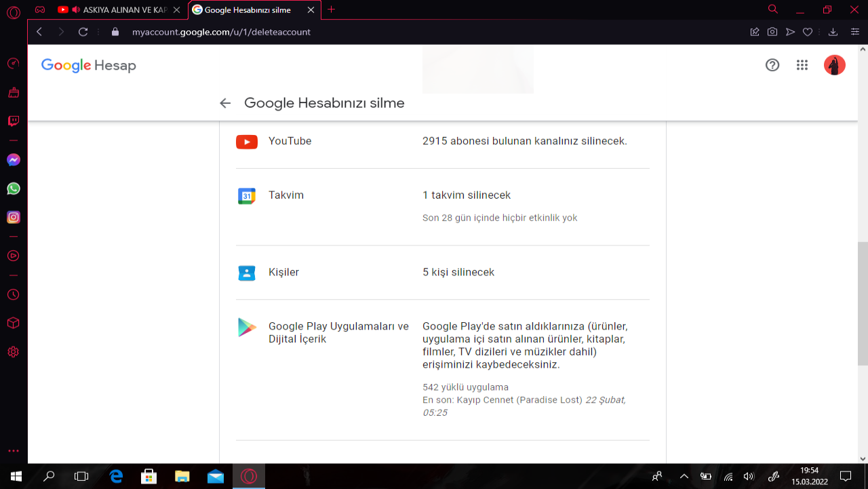Image resolution: width=868 pixels, height=489 pixels.
Task: Close the Google Hesabınızı silme tab
Action: click(x=311, y=9)
